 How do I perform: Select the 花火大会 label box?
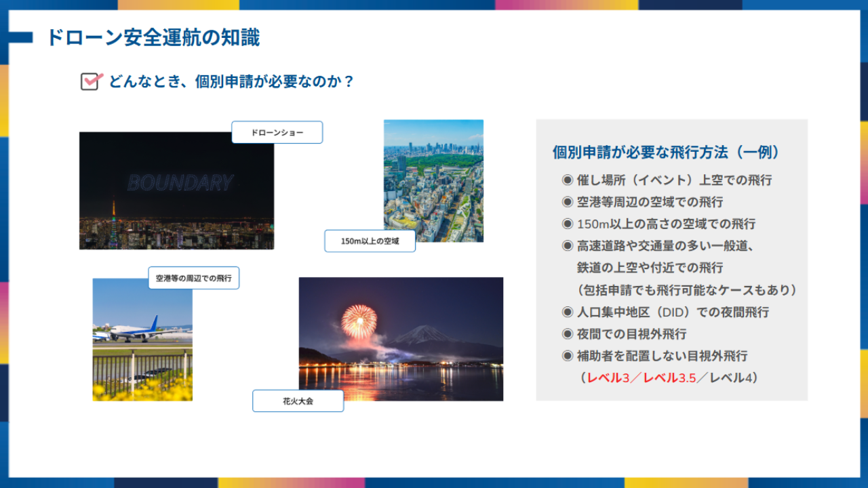(x=298, y=401)
